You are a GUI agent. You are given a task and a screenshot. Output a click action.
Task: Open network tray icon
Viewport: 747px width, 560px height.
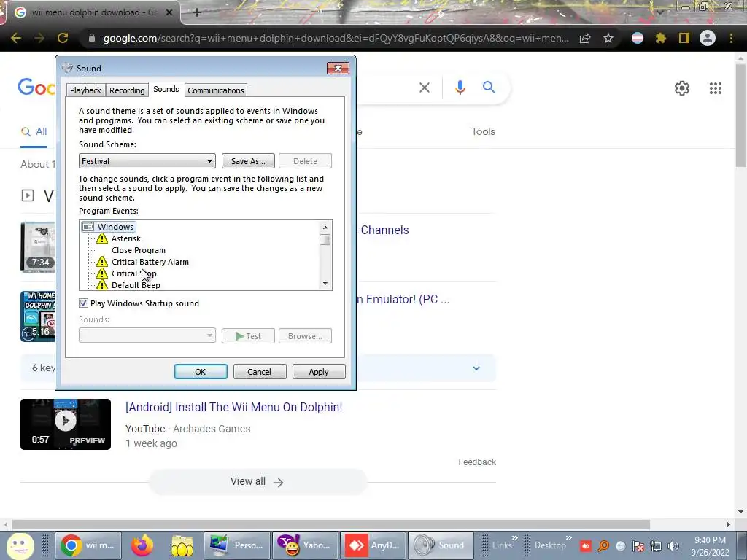coord(656,546)
